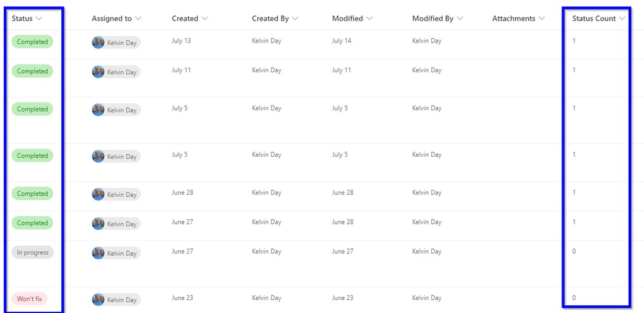Expand the Assigned to column menu
The image size is (644, 313).
pyautogui.click(x=139, y=19)
